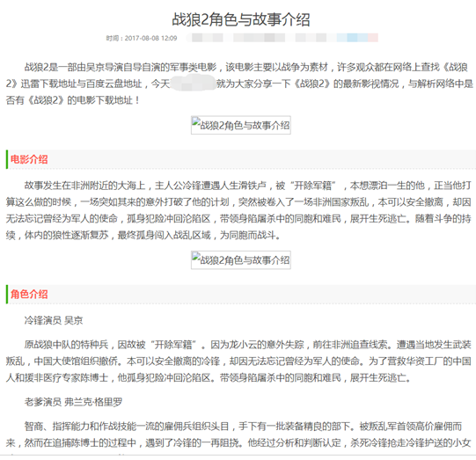
Task: Click the plot paragraph starting 故事发生在非洲附近
Action: click(x=238, y=210)
